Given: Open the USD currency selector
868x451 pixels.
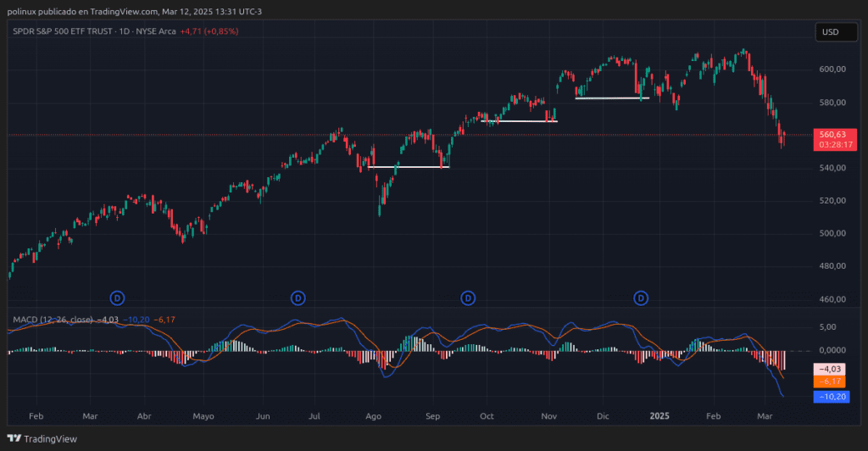Looking at the screenshot, I should tap(830, 32).
